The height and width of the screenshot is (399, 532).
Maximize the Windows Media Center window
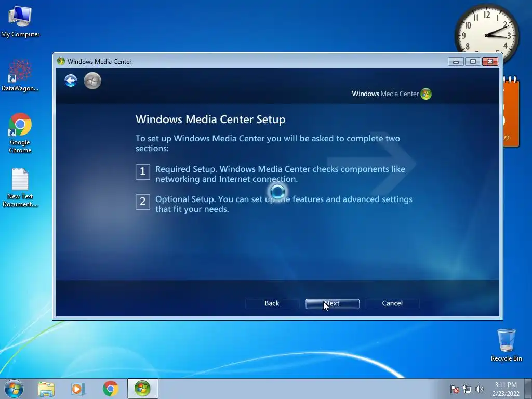pos(473,61)
